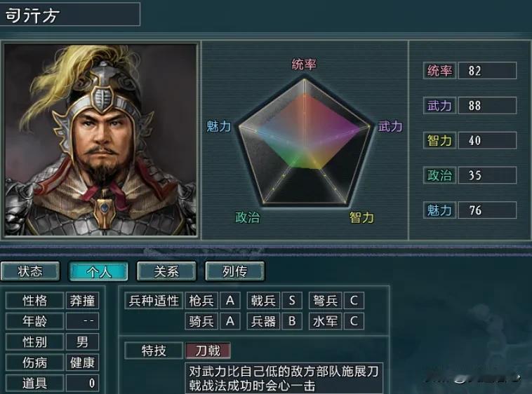The width and height of the screenshot is (532, 394).
Task: Select the 政治 stat label
Action: click(439, 175)
